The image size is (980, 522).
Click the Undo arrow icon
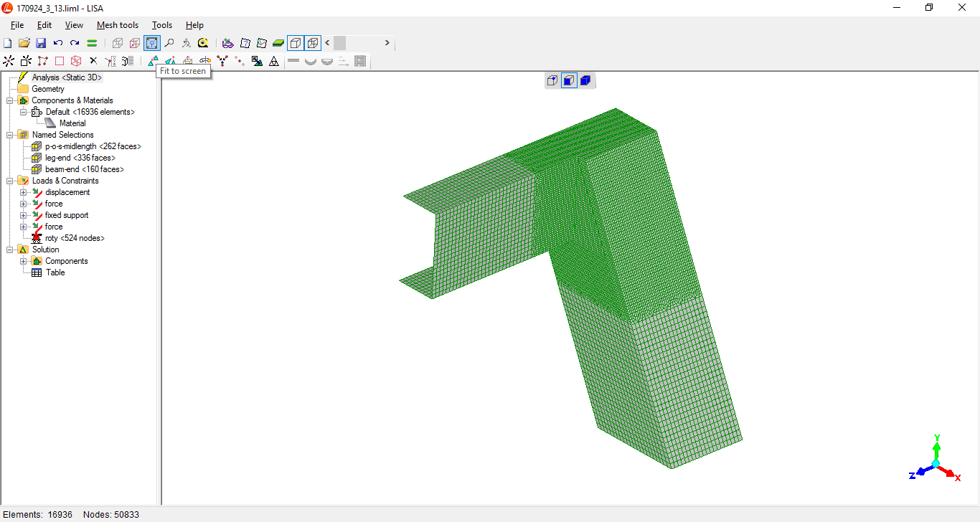click(x=58, y=43)
